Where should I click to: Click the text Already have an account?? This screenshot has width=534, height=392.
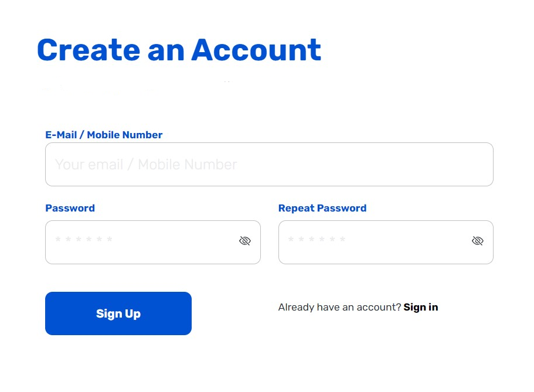[339, 307]
